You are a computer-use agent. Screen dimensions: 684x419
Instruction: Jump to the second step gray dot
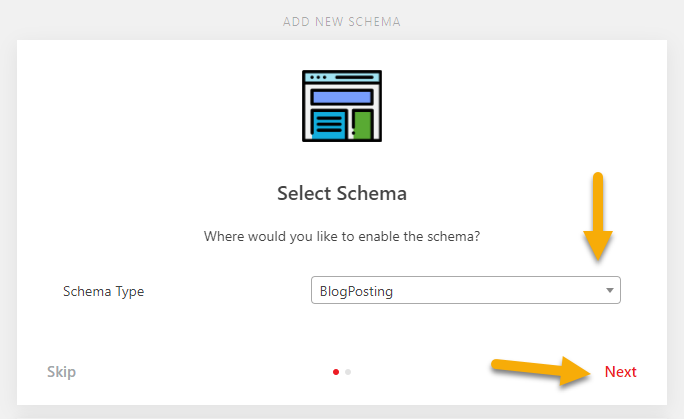348,372
